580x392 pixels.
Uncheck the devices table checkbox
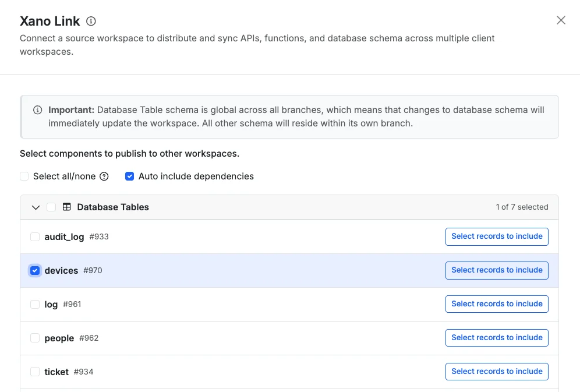(35, 270)
